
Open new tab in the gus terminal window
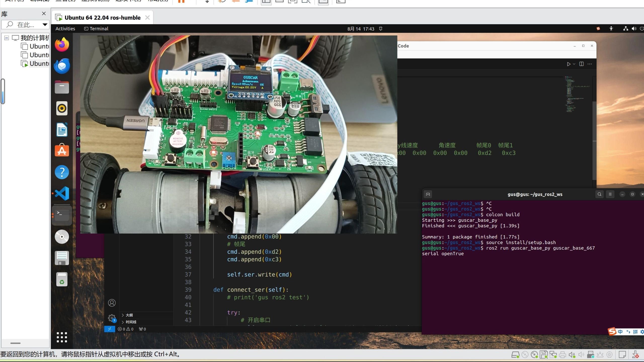click(428, 194)
